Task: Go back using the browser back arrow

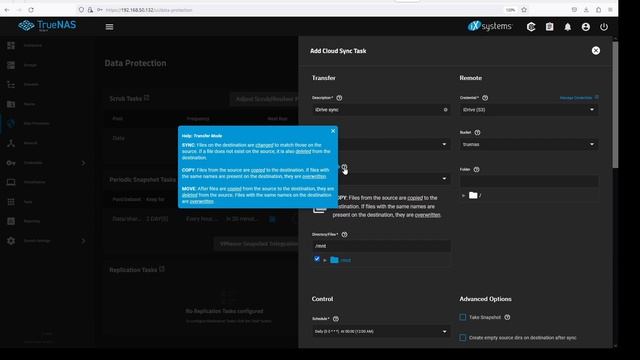Action: point(7,10)
